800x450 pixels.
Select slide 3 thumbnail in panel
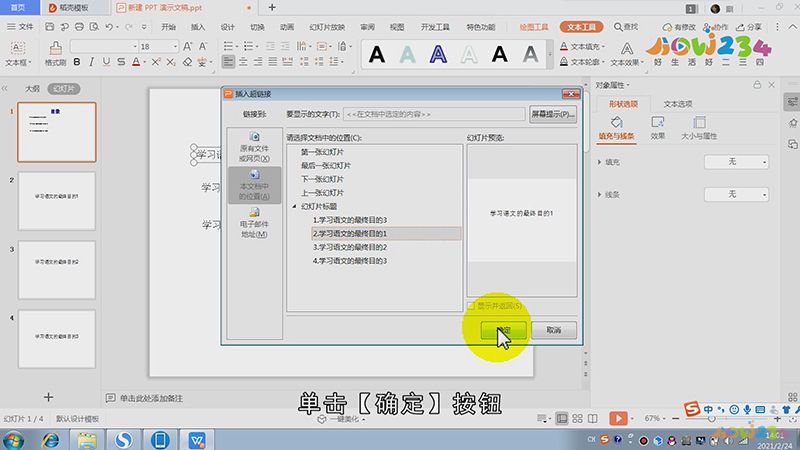(57, 269)
